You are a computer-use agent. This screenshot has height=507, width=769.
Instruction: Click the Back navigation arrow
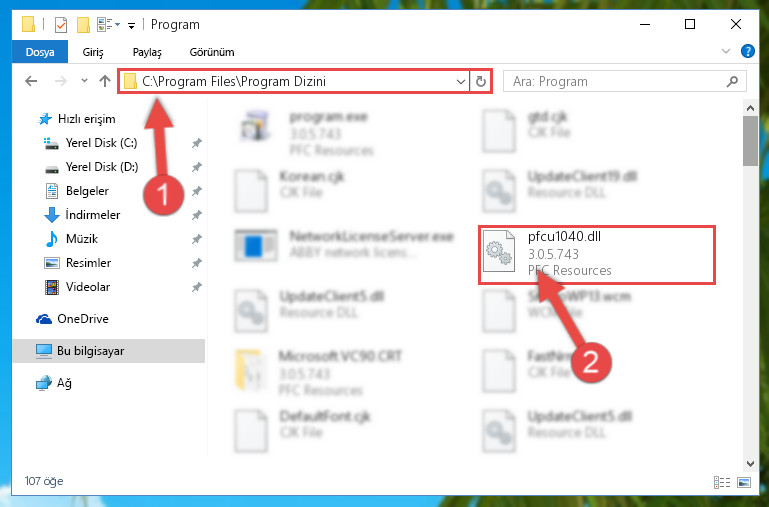[x=31, y=81]
